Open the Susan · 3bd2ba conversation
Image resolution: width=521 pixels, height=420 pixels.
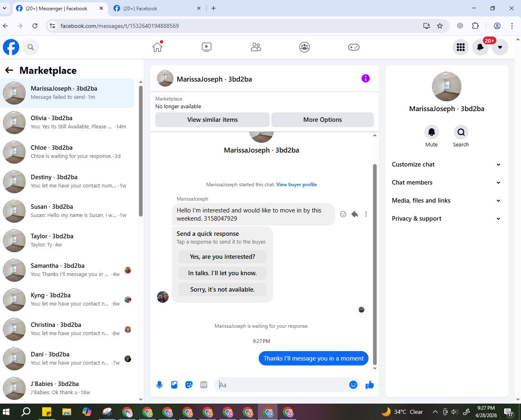pos(67,211)
